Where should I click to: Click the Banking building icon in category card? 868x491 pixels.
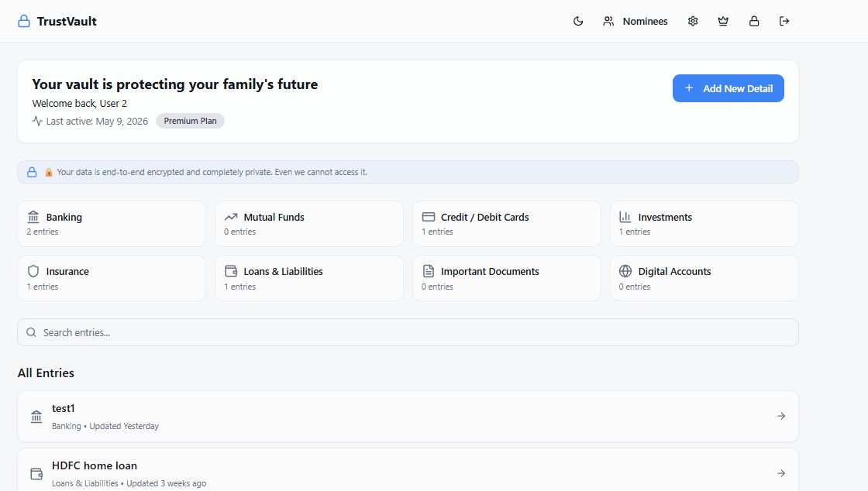coord(33,217)
